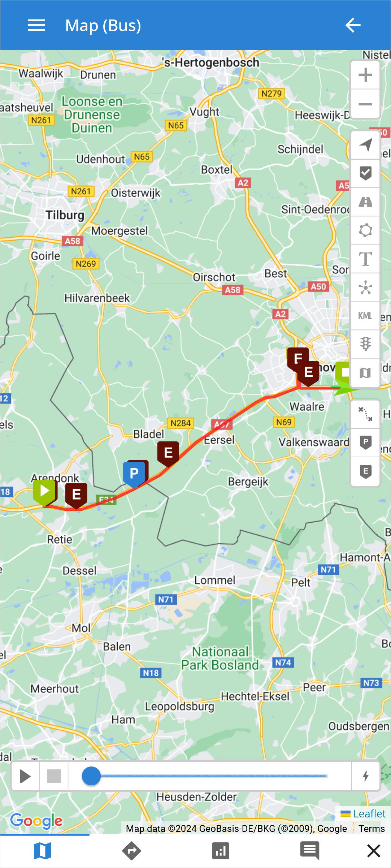Viewport: 391px width, 868px height.
Task: Stop the route playback
Action: (x=54, y=776)
